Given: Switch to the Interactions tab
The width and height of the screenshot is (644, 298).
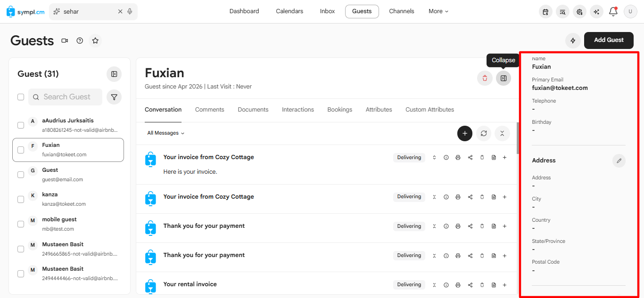Looking at the screenshot, I should pyautogui.click(x=298, y=110).
